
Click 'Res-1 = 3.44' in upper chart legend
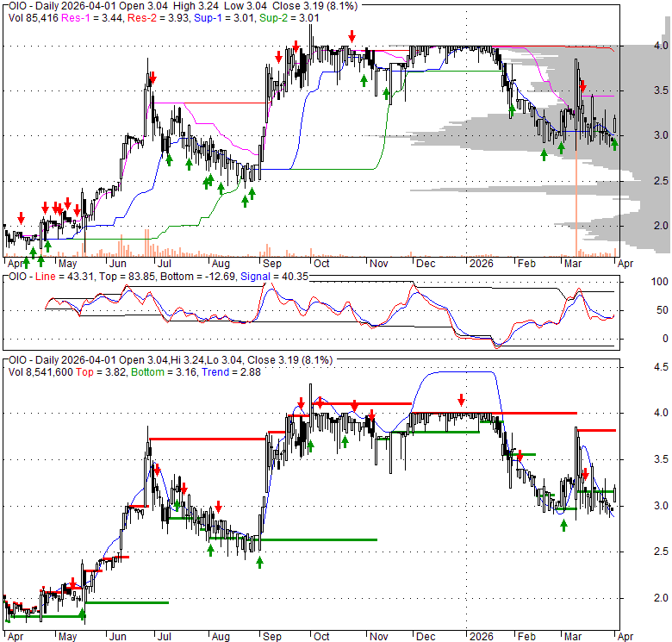click(91, 18)
